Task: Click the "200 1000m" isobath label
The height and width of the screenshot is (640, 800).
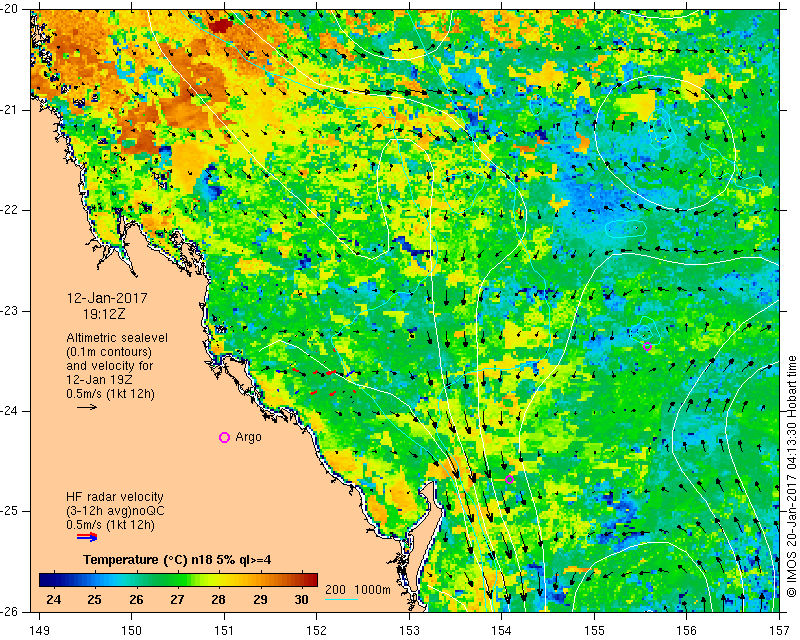Action: click(x=358, y=590)
